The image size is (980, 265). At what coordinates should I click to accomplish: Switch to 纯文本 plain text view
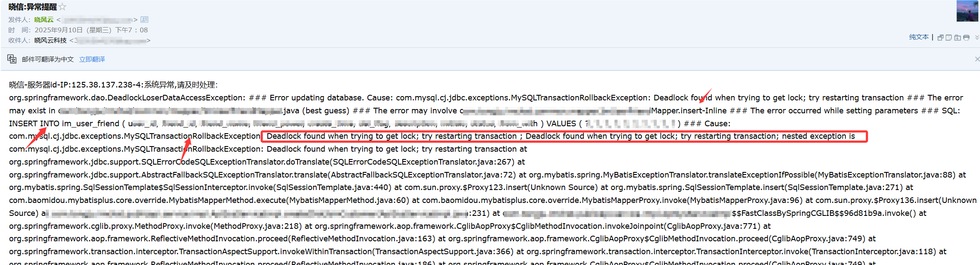(919, 37)
